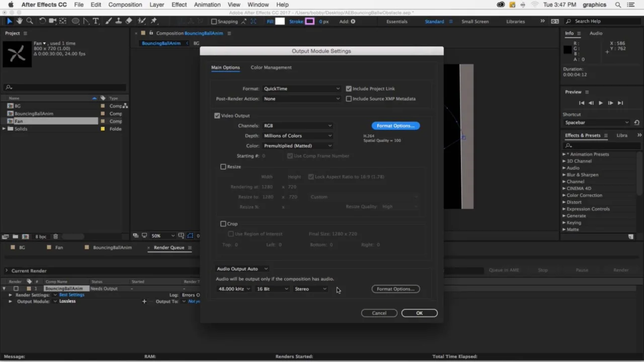The image size is (644, 362).
Task: Switch to the Color Management tab
Action: (271, 67)
